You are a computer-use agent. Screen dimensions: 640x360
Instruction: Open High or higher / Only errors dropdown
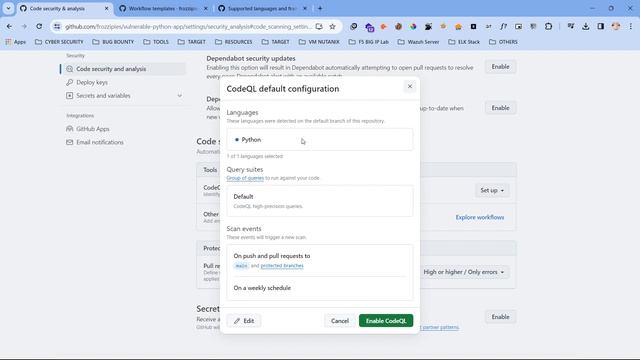tap(463, 272)
